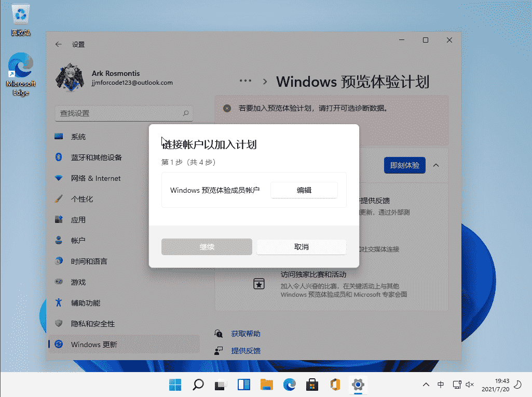Open the Microsoft Edge desktop shortcut

click(21, 74)
